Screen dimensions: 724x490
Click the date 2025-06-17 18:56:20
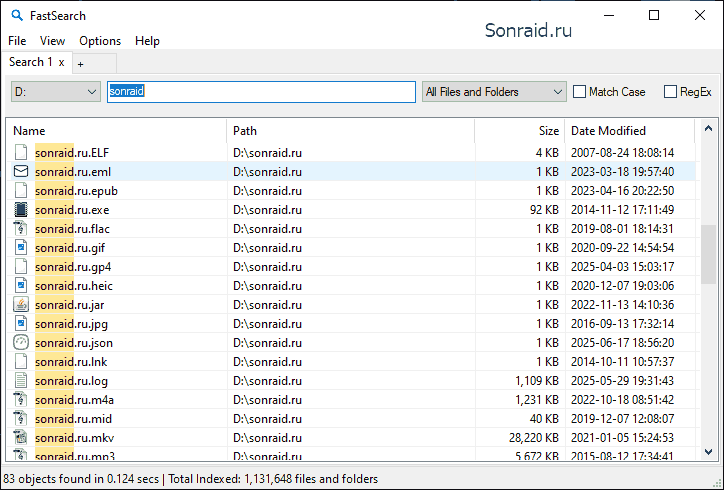coord(622,343)
